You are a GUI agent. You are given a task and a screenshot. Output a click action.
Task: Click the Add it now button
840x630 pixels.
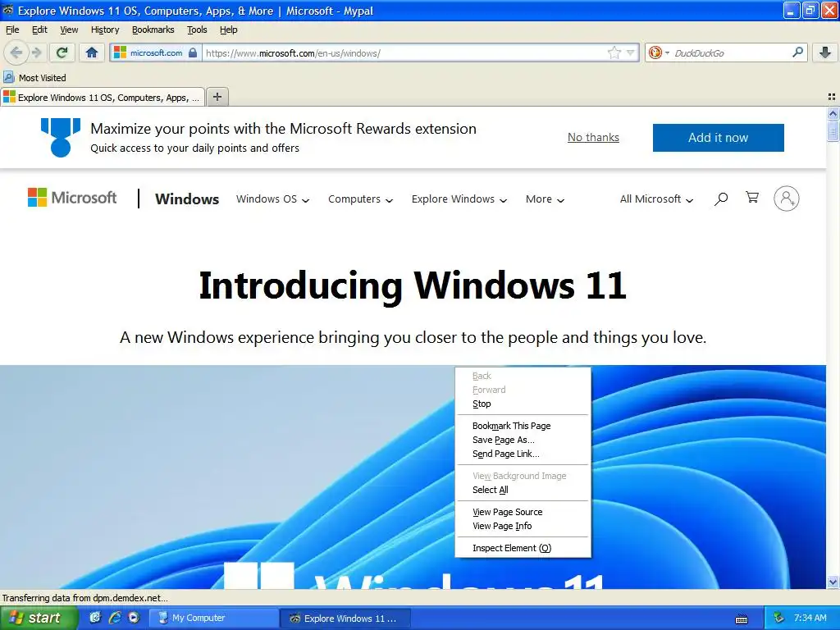[x=718, y=137]
